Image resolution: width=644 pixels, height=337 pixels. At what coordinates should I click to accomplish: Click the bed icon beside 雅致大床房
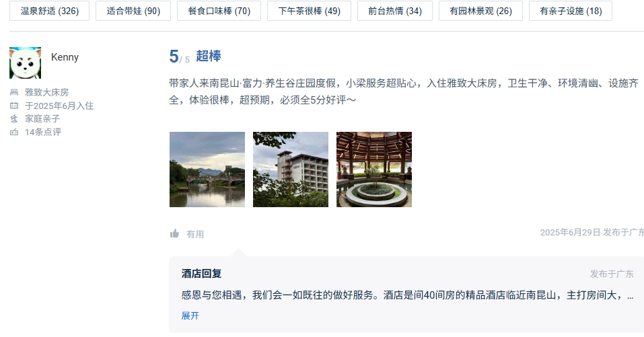pos(14,92)
